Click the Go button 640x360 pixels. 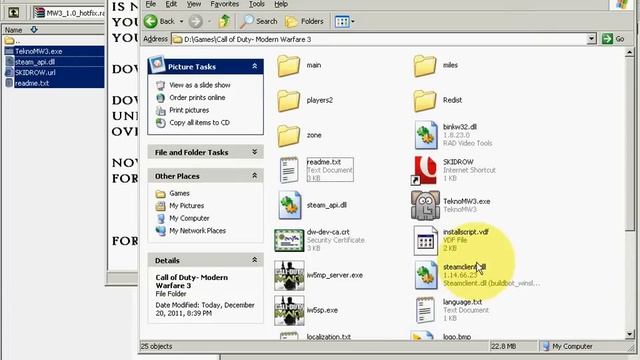tap(613, 39)
